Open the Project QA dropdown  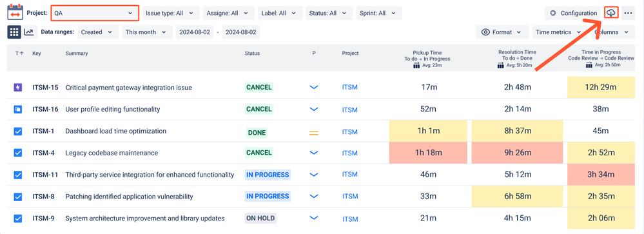pyautogui.click(x=95, y=13)
